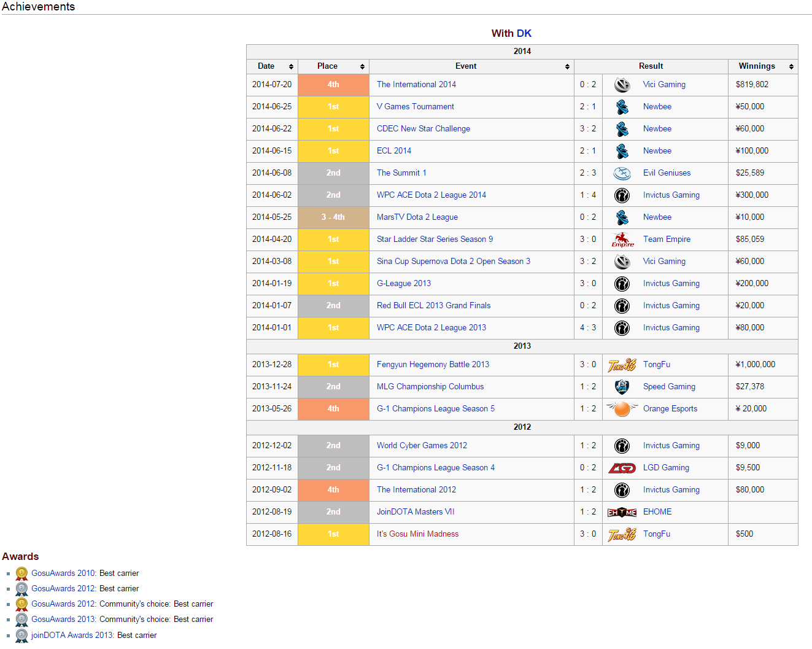Image resolution: width=812 pixels, height=649 pixels.
Task: Sort the table by Place column
Action: point(362,66)
